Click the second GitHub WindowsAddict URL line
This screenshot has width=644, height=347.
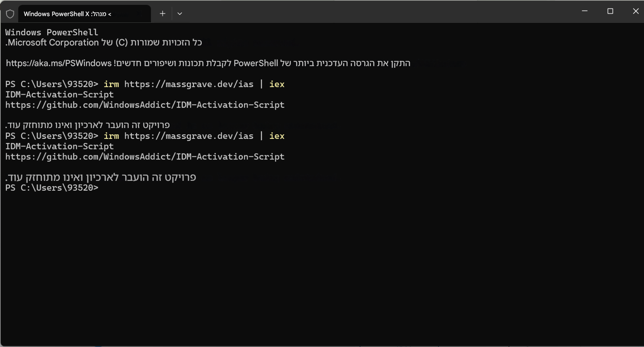[x=145, y=157]
